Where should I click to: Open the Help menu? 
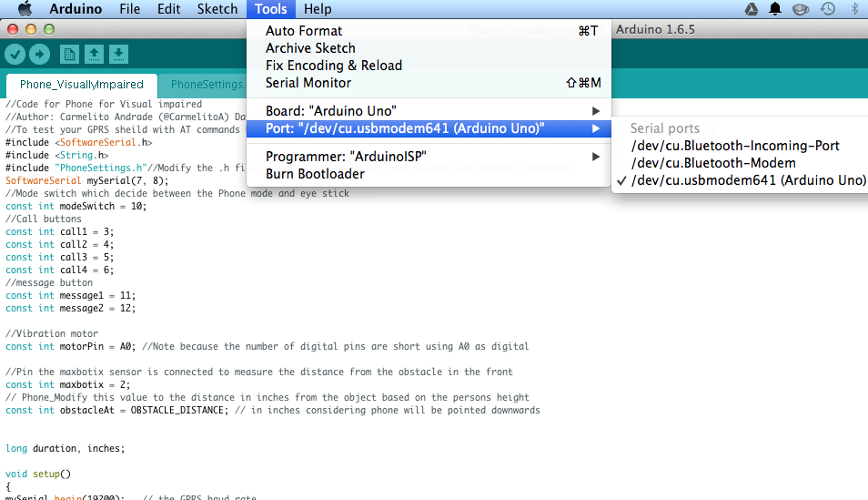[x=318, y=9]
